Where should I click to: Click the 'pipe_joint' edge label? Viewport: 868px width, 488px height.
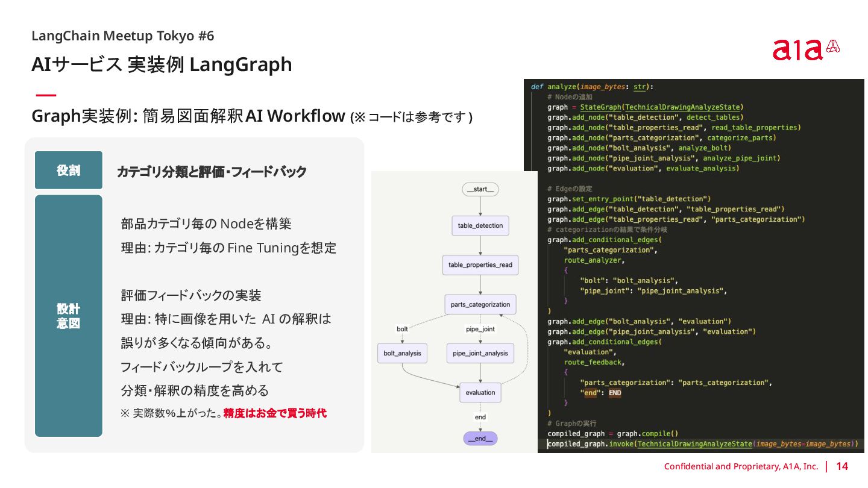coord(480,329)
